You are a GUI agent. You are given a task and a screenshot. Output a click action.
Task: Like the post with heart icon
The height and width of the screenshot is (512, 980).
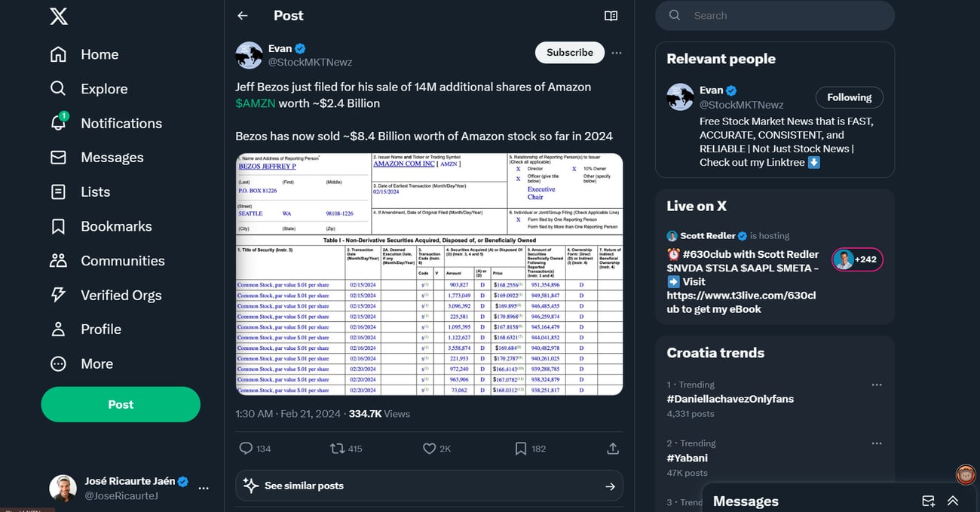coord(429,449)
